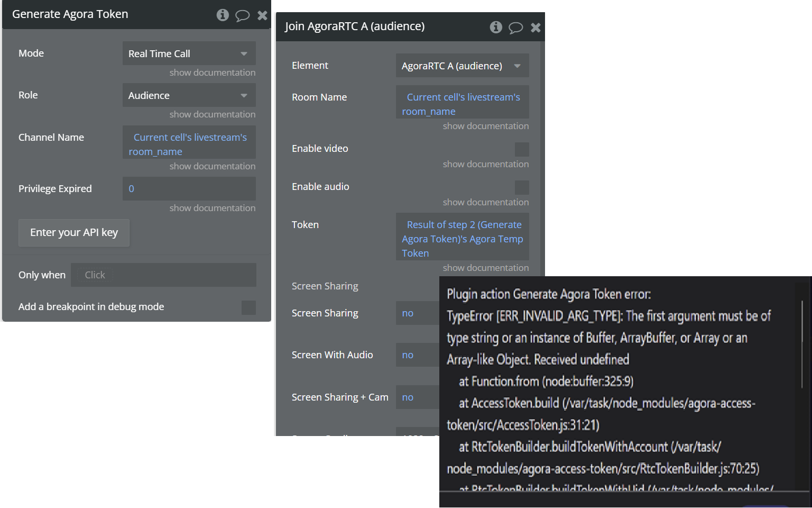The width and height of the screenshot is (812, 508).
Task: Click the Enter your API key button
Action: point(74,233)
